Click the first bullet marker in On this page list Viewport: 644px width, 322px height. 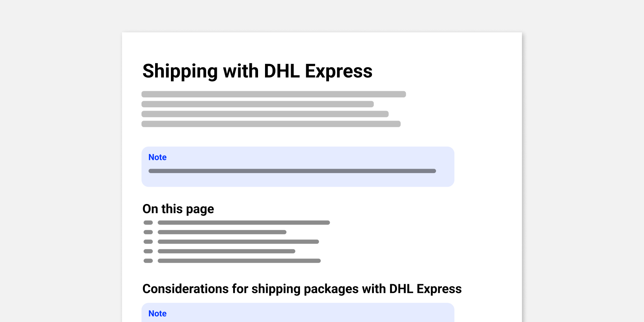coord(148,222)
